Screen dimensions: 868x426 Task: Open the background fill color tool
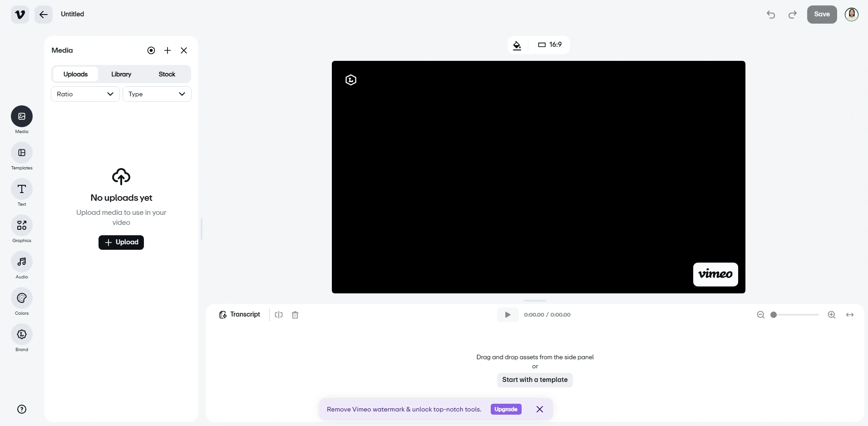(x=517, y=45)
